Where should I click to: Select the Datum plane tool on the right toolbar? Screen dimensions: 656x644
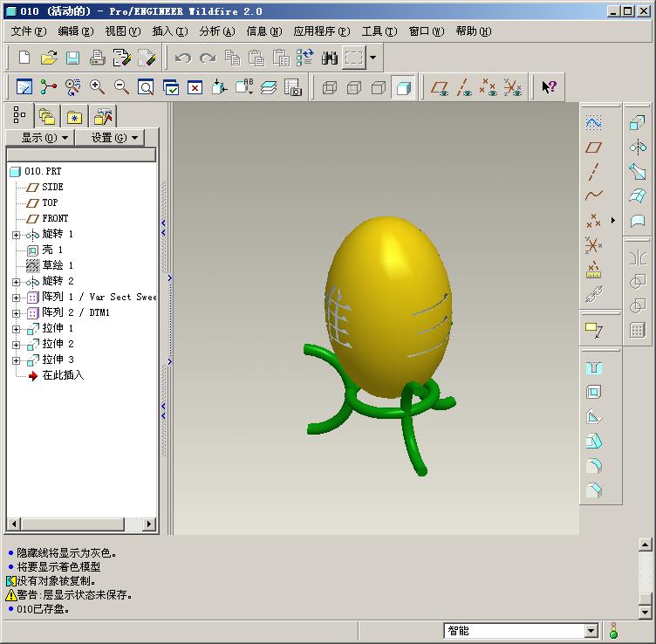(x=594, y=147)
